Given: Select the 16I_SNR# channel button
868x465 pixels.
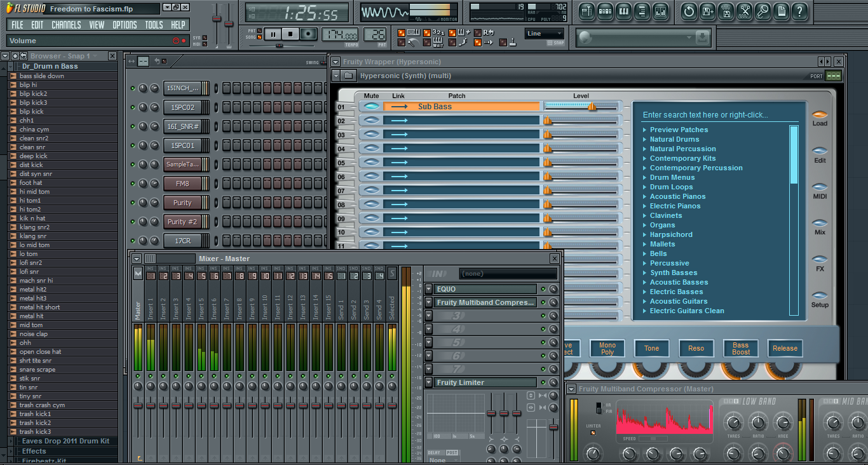Looking at the screenshot, I should [x=182, y=126].
